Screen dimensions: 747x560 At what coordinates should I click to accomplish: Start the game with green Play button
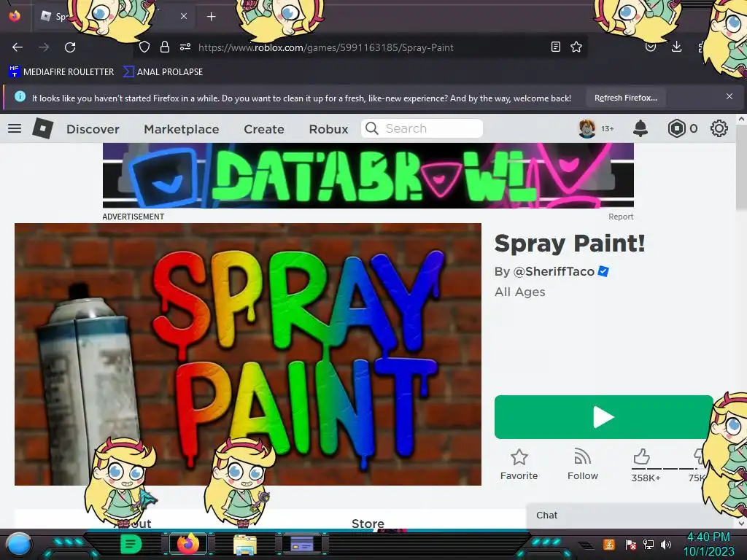point(603,417)
